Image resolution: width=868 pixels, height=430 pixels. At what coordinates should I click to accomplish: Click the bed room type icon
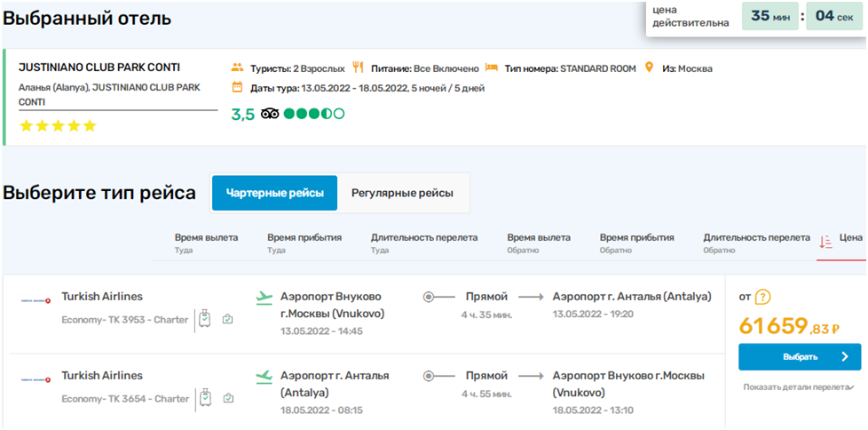[492, 68]
